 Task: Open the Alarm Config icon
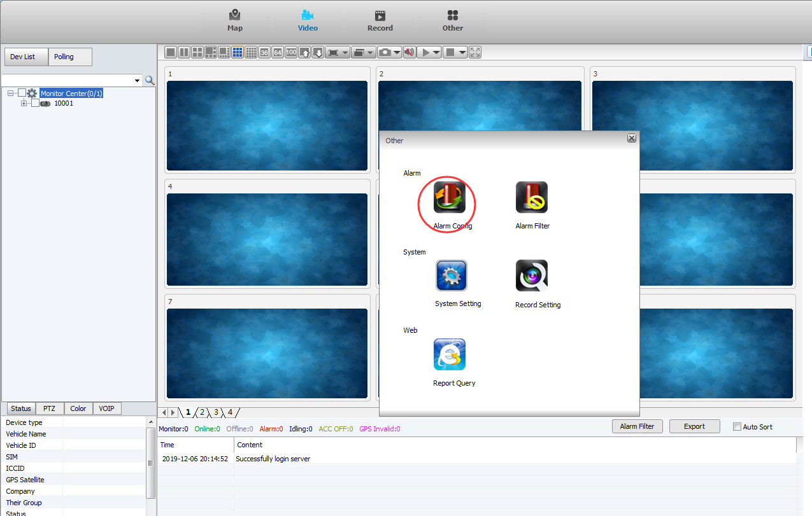(x=450, y=198)
